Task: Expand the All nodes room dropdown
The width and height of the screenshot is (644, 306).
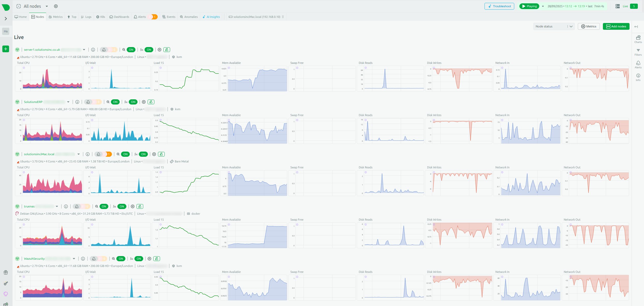Action: point(47,6)
